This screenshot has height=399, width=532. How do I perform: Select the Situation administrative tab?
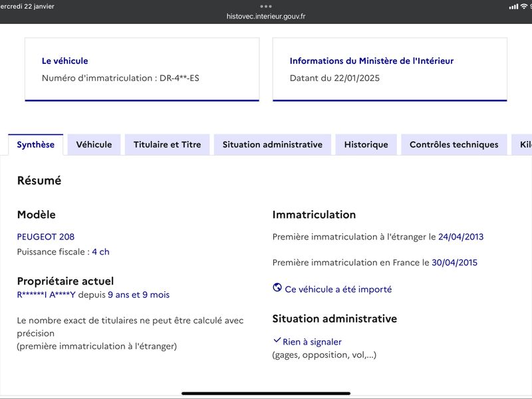[273, 144]
